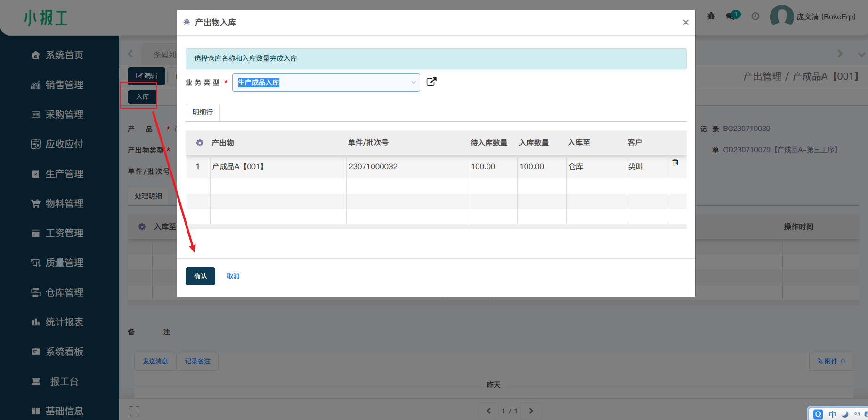Click bug icon in dialog title

click(187, 22)
